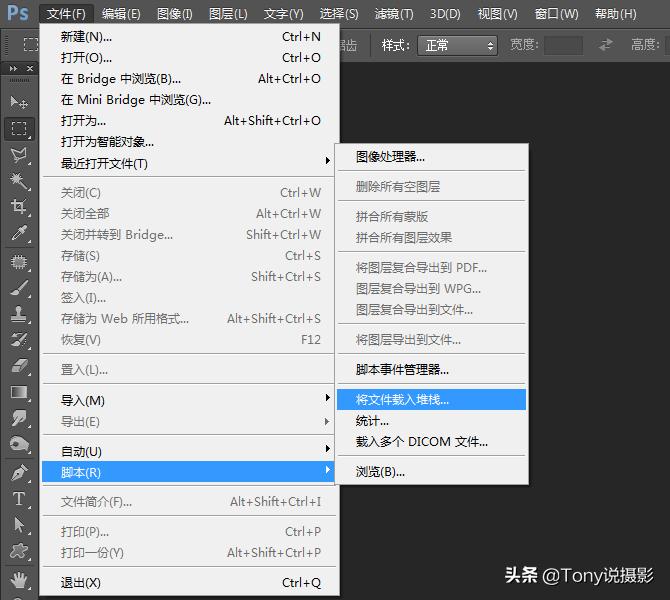Collapse the toolbox with double-arrow icon
The image size is (670, 600).
[x=13, y=68]
